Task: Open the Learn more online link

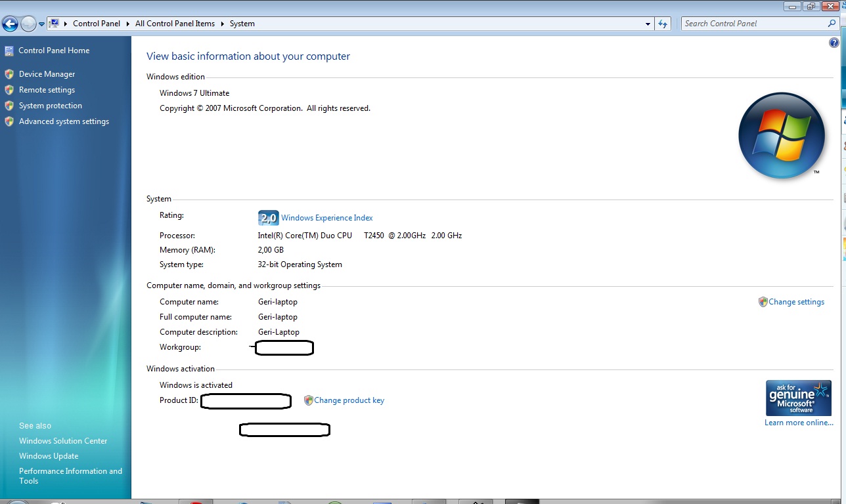Action: pyautogui.click(x=799, y=423)
